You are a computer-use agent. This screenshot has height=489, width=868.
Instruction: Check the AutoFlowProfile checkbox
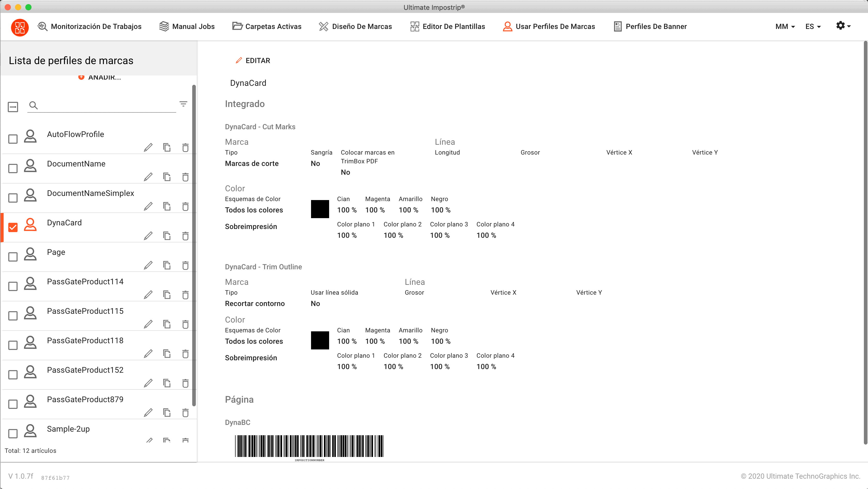pos(13,139)
